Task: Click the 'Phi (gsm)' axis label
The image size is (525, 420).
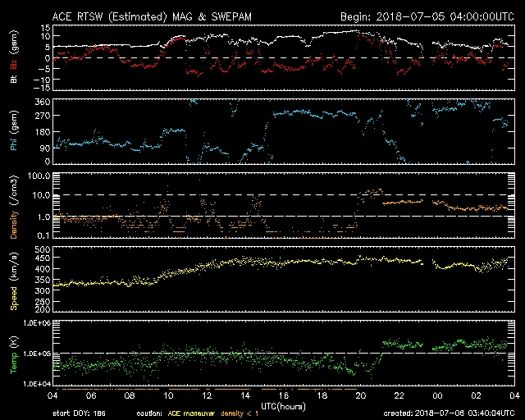Action: click(14, 130)
